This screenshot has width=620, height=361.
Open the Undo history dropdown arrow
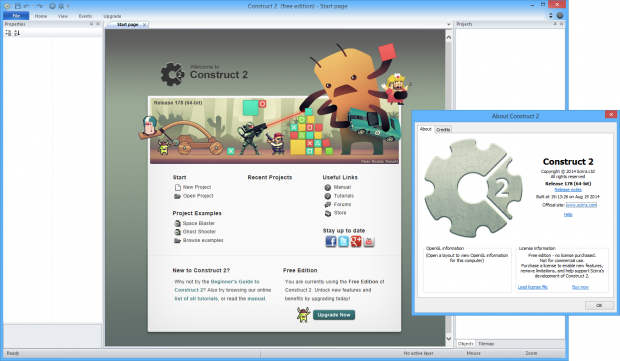click(x=32, y=6)
